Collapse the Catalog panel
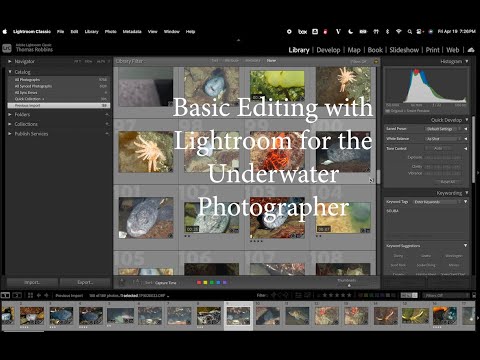 click(10, 72)
